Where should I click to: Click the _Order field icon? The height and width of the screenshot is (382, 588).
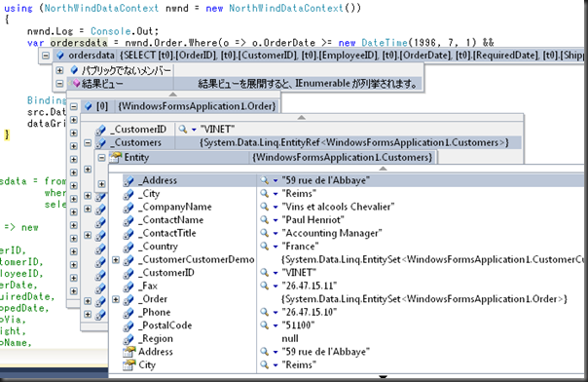pos(129,299)
